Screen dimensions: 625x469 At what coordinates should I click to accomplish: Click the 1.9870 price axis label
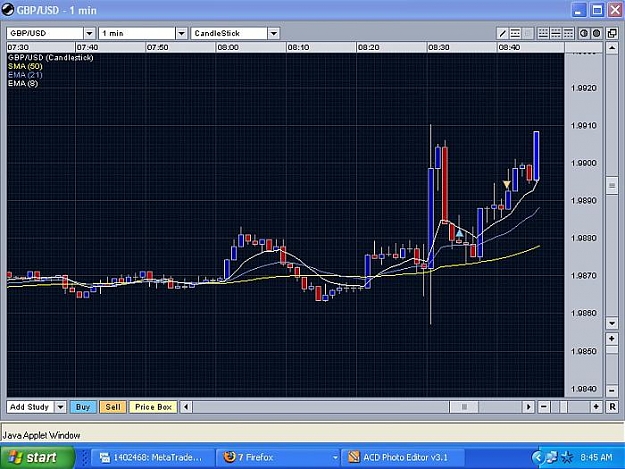point(584,275)
